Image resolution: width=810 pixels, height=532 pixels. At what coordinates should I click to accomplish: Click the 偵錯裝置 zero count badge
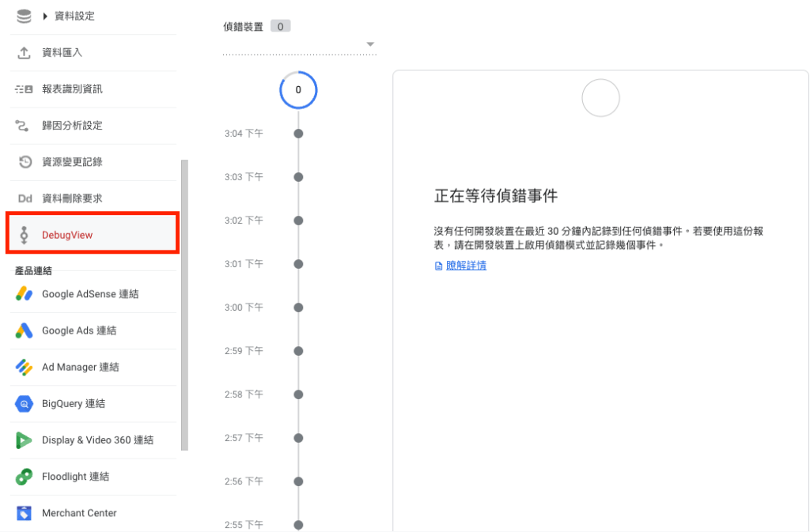pyautogui.click(x=280, y=25)
